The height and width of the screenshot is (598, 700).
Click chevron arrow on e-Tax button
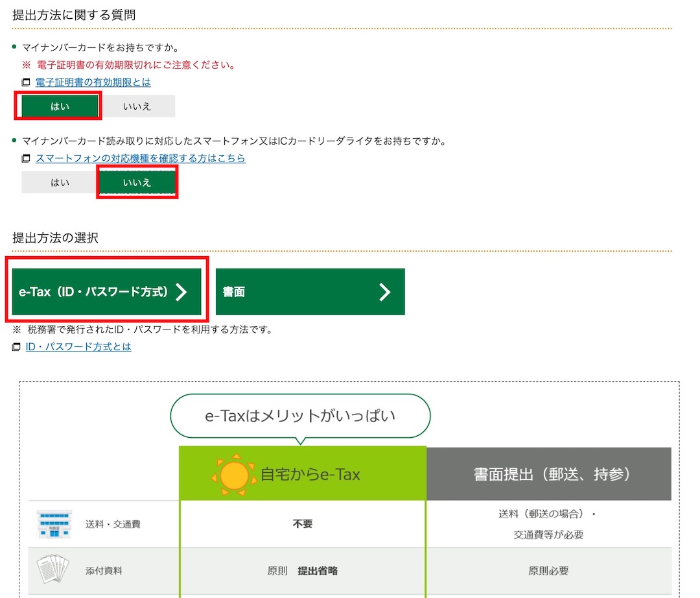click(181, 292)
